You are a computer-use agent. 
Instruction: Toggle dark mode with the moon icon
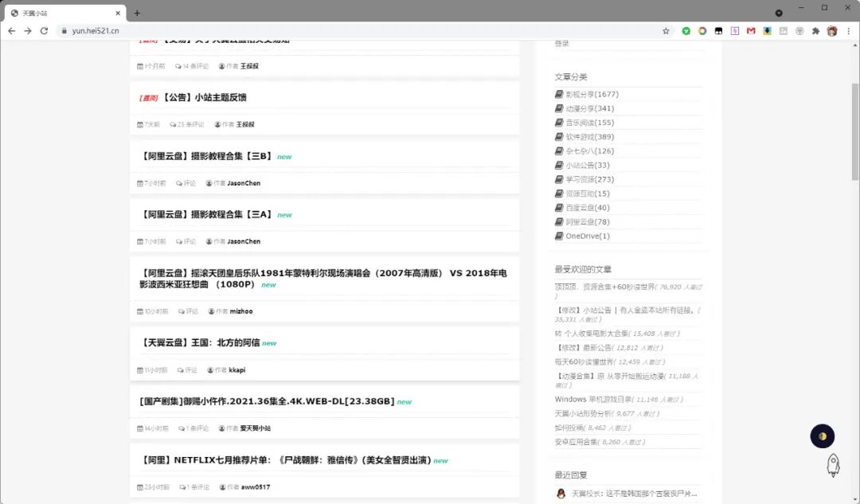click(822, 436)
